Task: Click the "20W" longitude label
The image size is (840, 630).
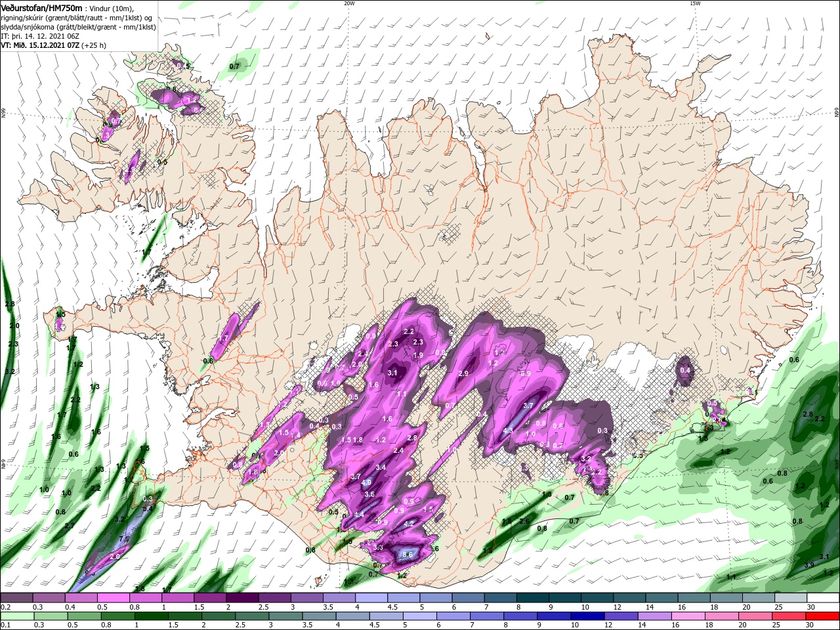Action: point(349,3)
